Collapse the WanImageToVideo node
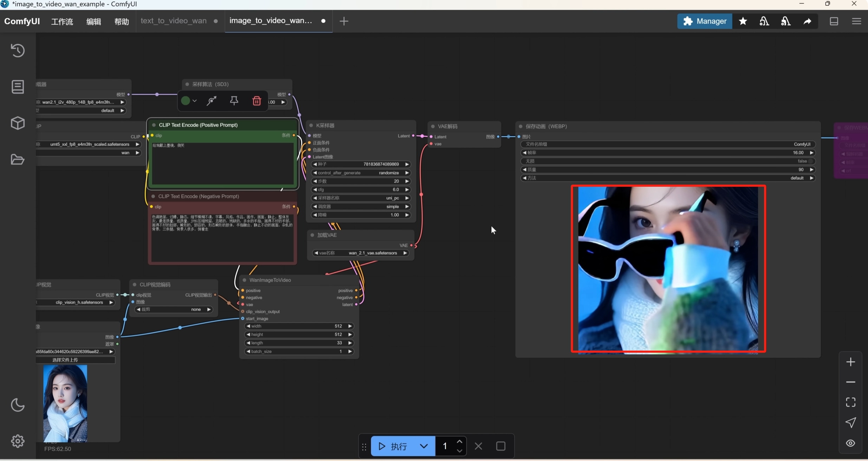 pos(244,280)
